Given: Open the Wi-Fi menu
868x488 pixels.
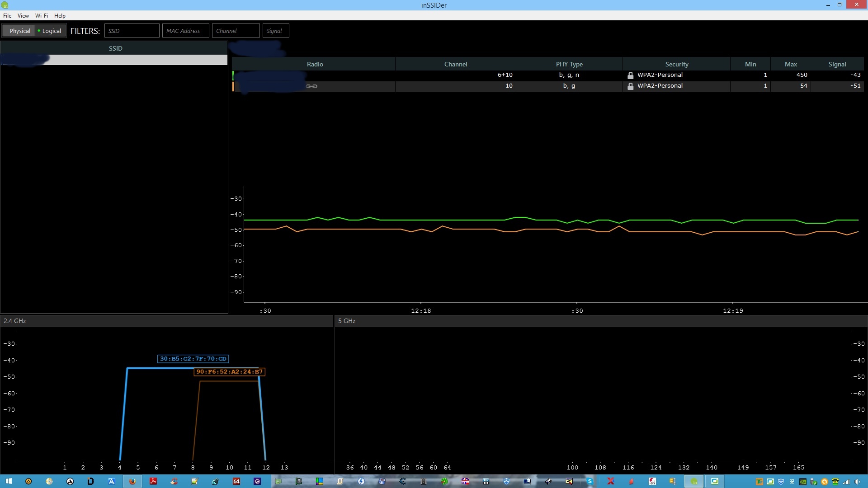Looking at the screenshot, I should coord(41,15).
